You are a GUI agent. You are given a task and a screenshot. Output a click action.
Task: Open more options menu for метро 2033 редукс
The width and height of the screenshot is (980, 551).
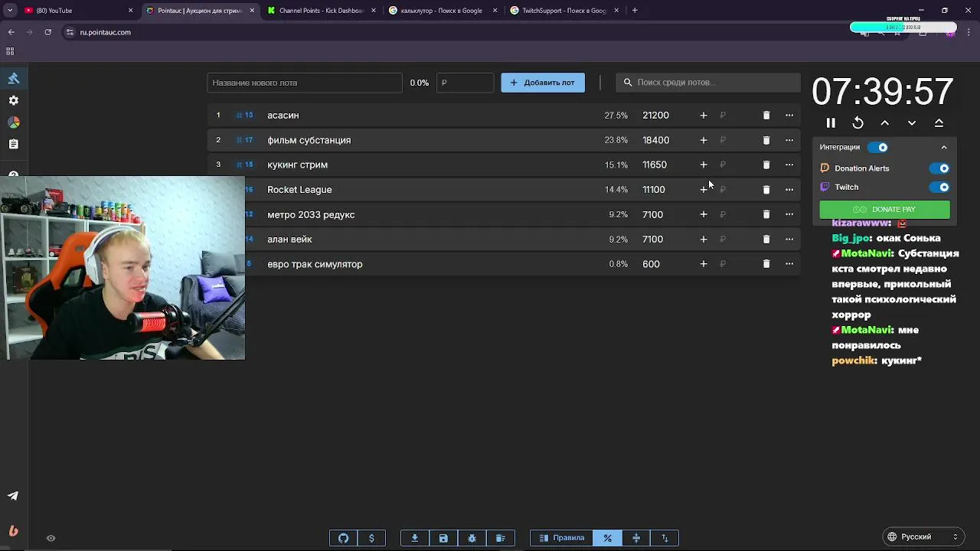789,214
